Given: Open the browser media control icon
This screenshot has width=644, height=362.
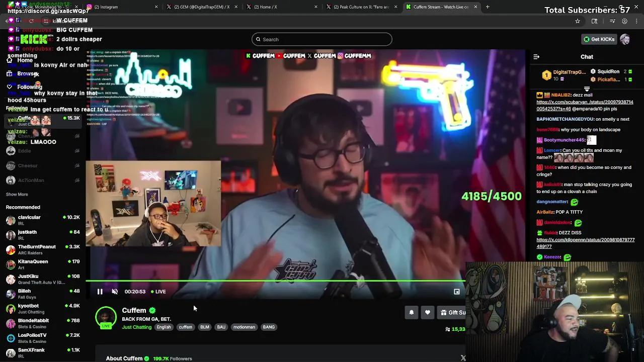Looking at the screenshot, I should tap(612, 21).
